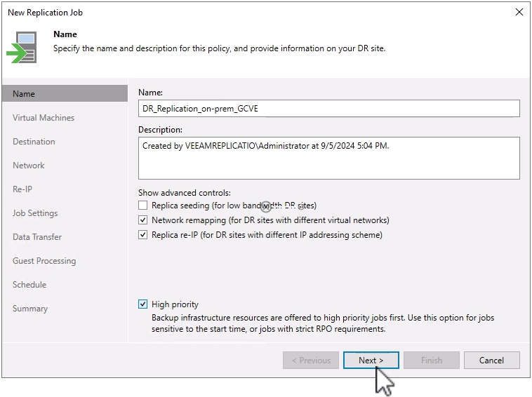Open the Destination wizard step

[x=34, y=142]
